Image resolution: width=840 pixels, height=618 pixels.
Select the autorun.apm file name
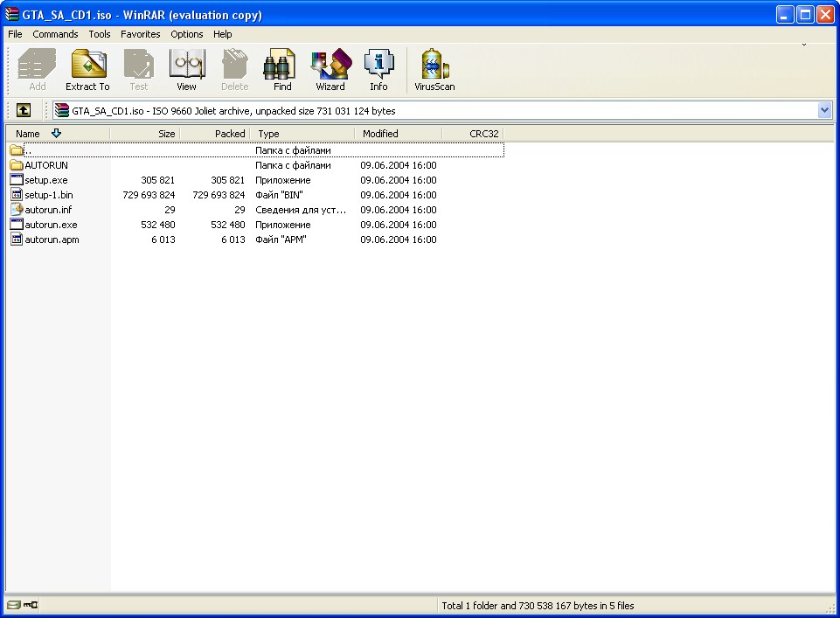coord(52,240)
